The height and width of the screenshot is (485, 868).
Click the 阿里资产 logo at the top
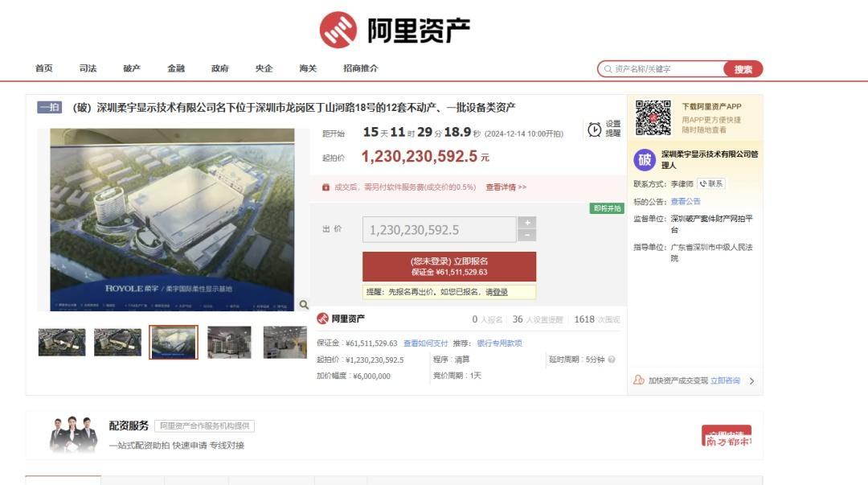(395, 30)
